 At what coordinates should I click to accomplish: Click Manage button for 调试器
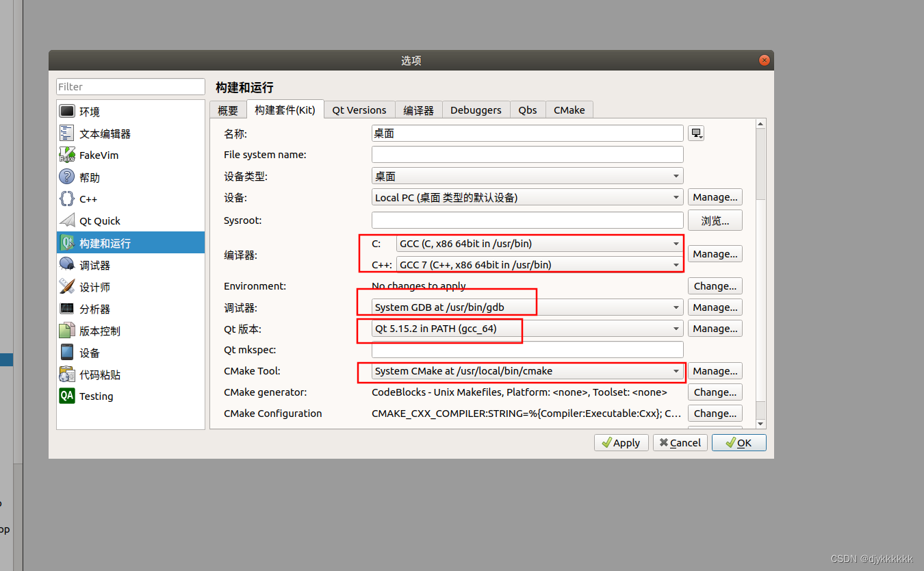point(715,307)
